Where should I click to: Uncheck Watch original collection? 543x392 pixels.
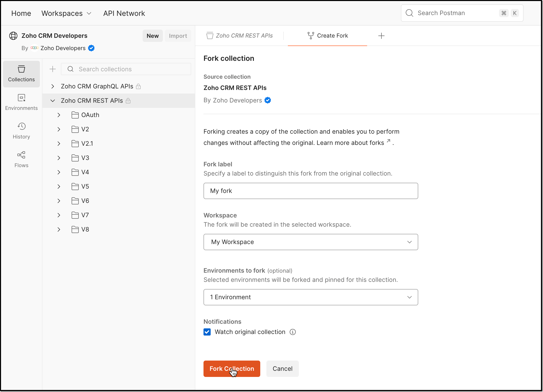[x=207, y=332]
